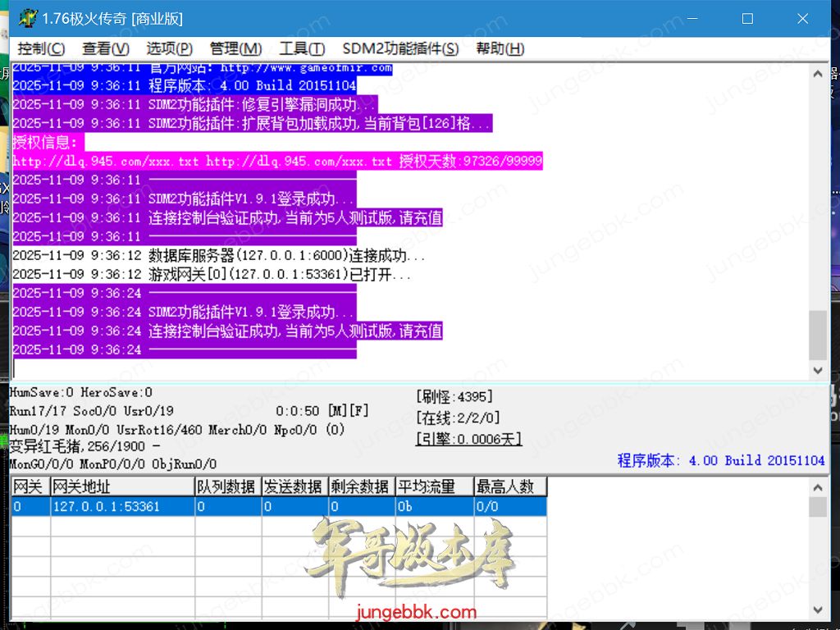The width and height of the screenshot is (840, 630).
Task: Select the gateway row 127.0.0.1:53361
Action: pyautogui.click(x=107, y=507)
